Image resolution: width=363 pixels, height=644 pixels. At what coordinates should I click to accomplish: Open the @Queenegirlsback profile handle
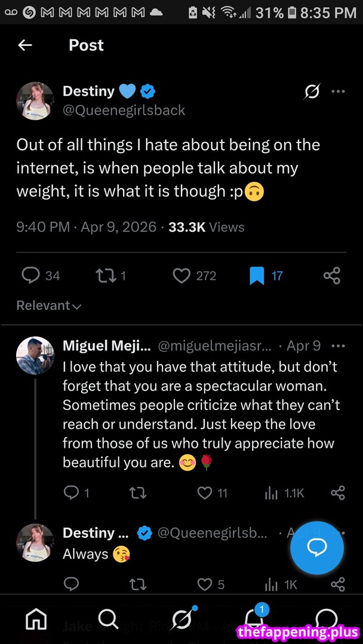124,110
